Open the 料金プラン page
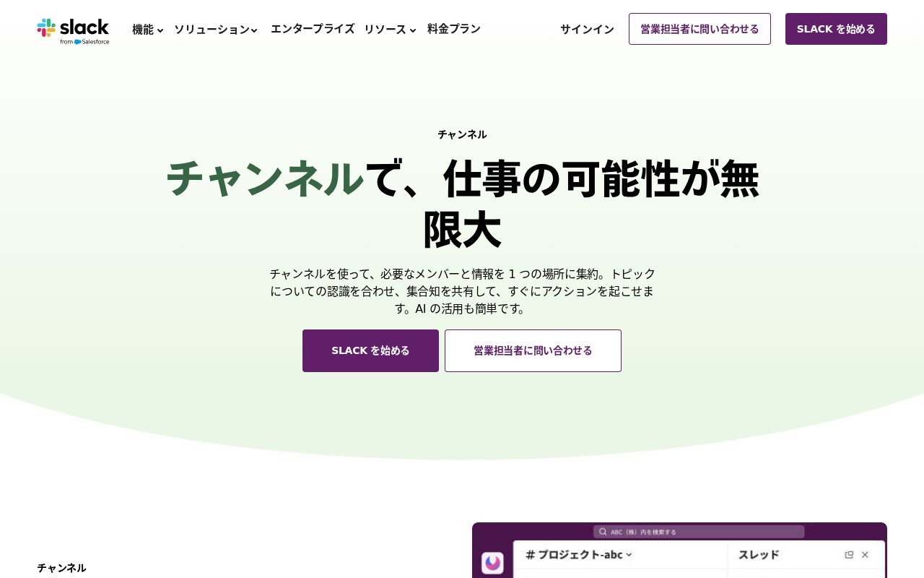This screenshot has height=578, width=924. [x=454, y=29]
